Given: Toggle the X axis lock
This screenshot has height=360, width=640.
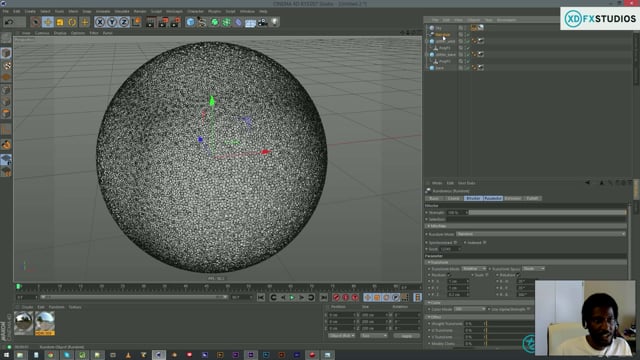Looking at the screenshot, I should pos(100,22).
